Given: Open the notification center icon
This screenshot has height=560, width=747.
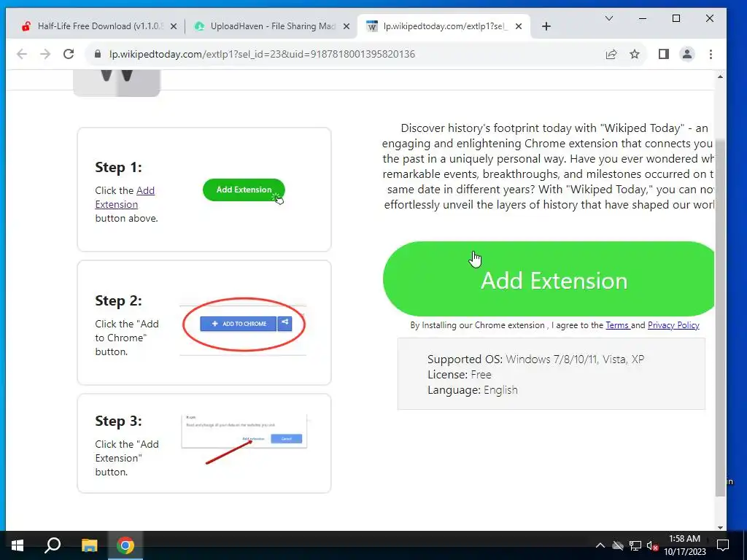Looking at the screenshot, I should (x=723, y=545).
